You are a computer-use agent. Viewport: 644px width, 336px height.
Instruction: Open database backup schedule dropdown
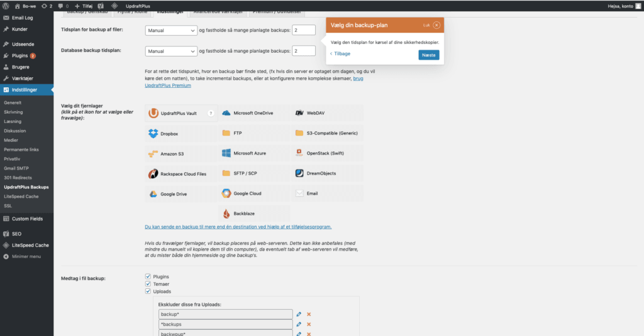coord(171,51)
